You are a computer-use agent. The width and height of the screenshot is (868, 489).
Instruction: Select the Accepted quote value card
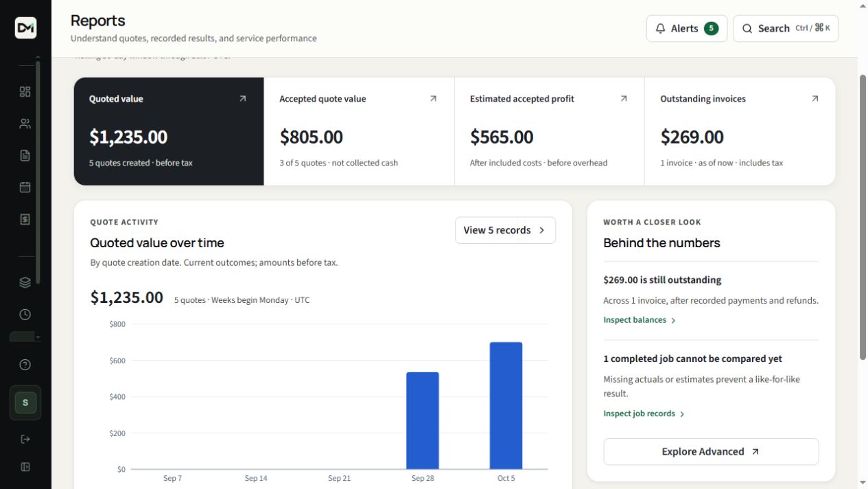(359, 131)
